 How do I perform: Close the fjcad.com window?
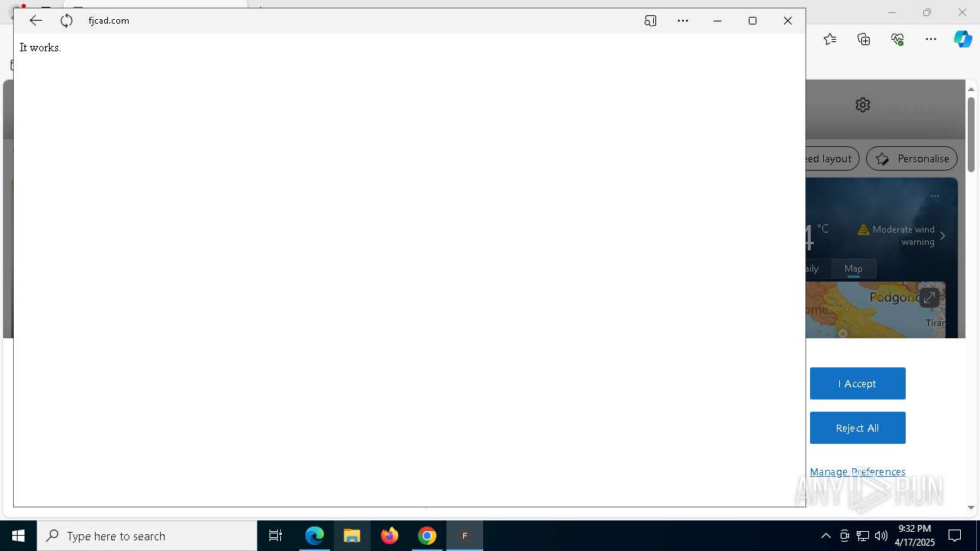[x=788, y=21]
